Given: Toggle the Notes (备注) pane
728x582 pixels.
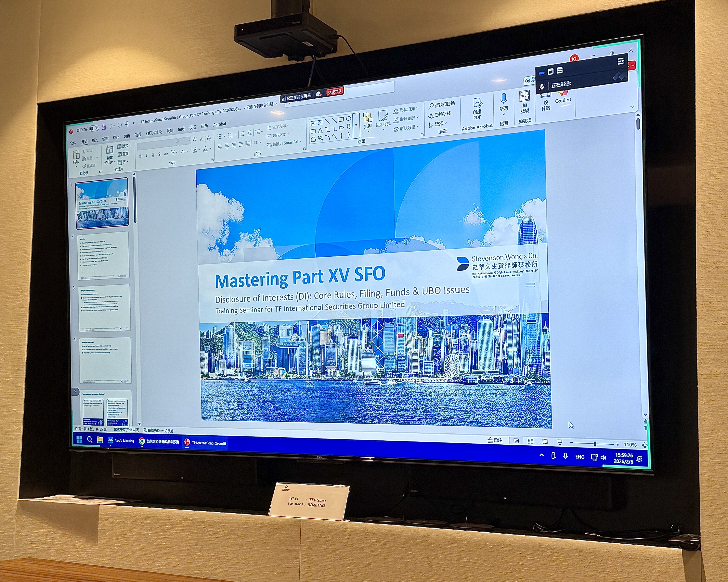Looking at the screenshot, I should pos(495,440).
